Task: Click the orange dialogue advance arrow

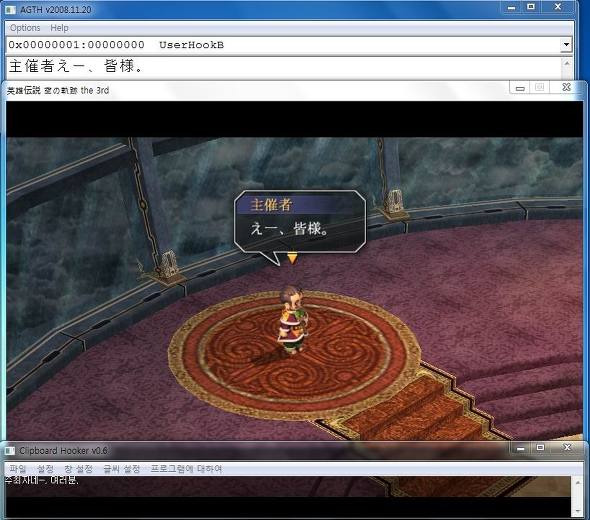Action: point(292,258)
